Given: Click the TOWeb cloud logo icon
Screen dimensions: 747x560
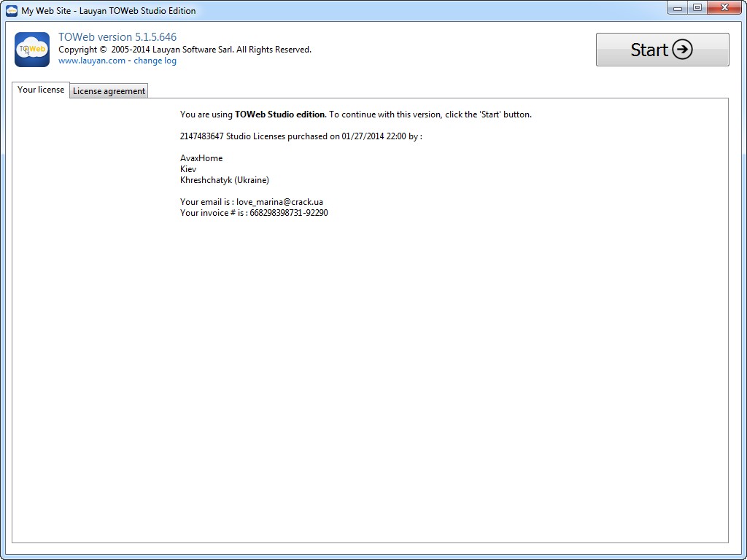Looking at the screenshot, I should (32, 50).
